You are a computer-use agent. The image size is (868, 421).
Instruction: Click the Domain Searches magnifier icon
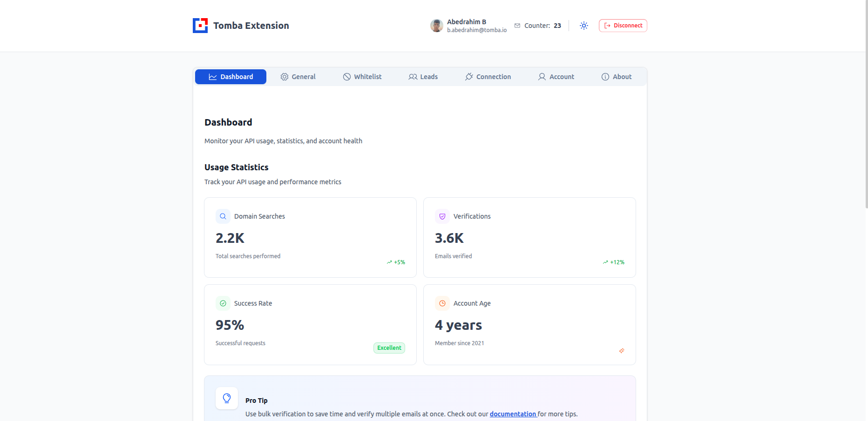coord(223,216)
